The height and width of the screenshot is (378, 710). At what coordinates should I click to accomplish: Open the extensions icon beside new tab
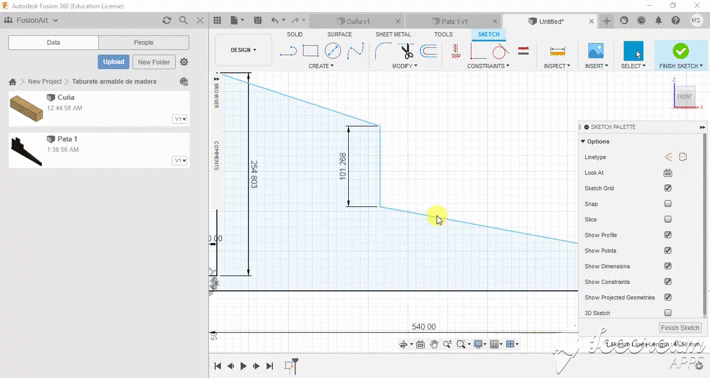pyautogui.click(x=624, y=20)
